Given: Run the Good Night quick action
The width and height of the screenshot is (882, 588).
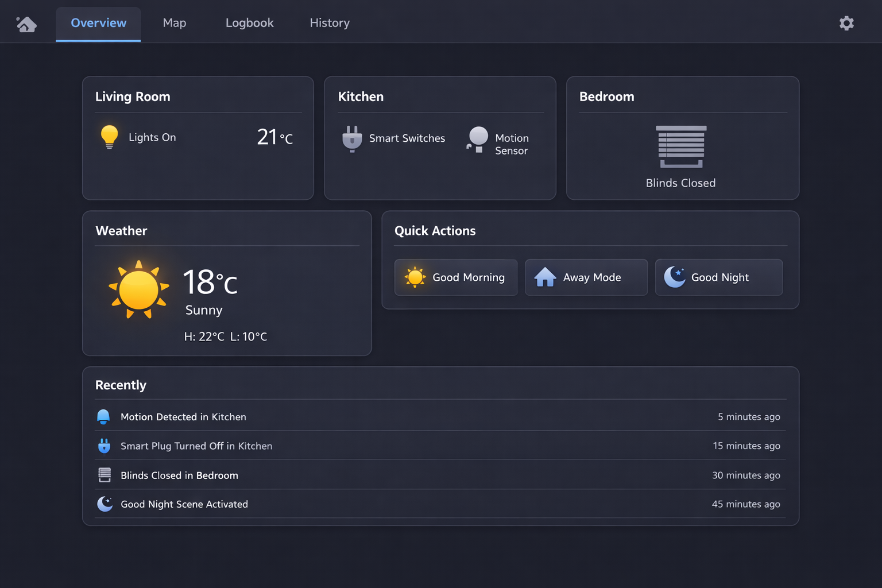Looking at the screenshot, I should [718, 277].
